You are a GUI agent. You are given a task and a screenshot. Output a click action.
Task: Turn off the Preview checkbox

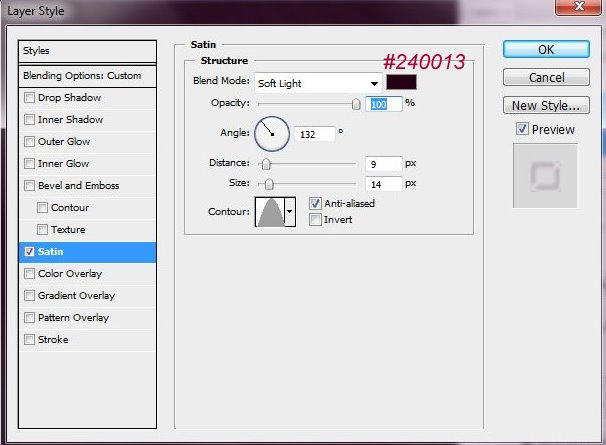[522, 129]
